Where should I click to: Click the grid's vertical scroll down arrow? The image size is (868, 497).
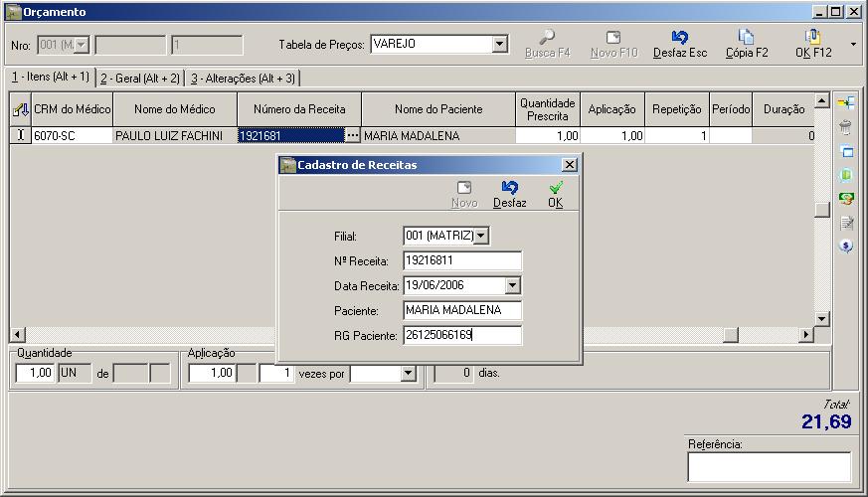pyautogui.click(x=822, y=318)
